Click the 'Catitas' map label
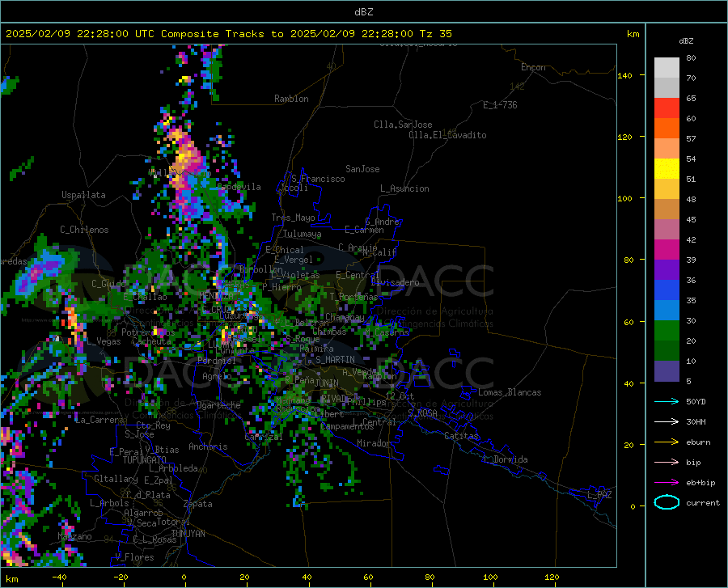This screenshot has width=728, height=588. (x=462, y=436)
